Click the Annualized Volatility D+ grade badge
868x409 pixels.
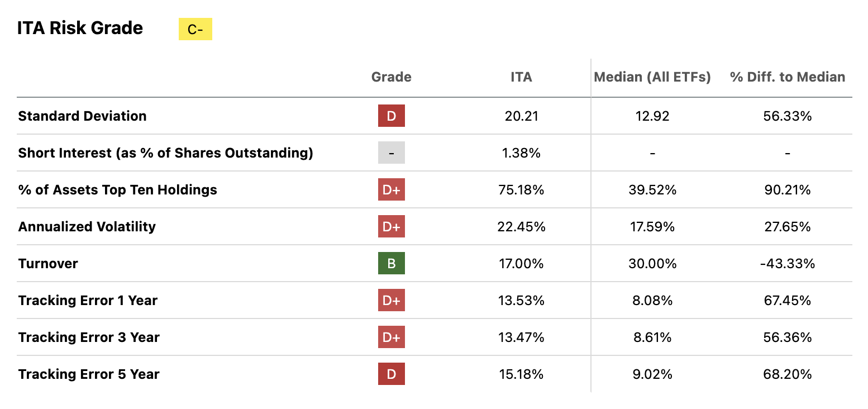coord(391,227)
